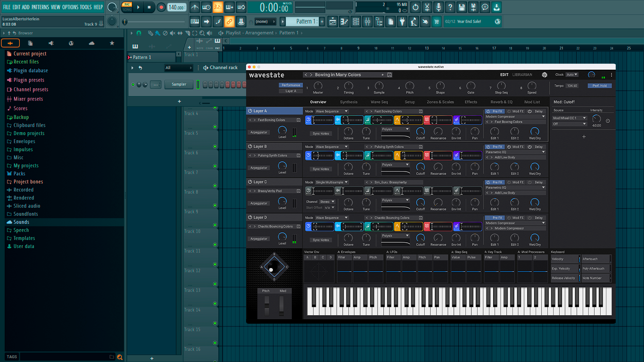This screenshot has width=644, height=362.
Task: Open the OPTIONS menu
Action: [x=70, y=7]
